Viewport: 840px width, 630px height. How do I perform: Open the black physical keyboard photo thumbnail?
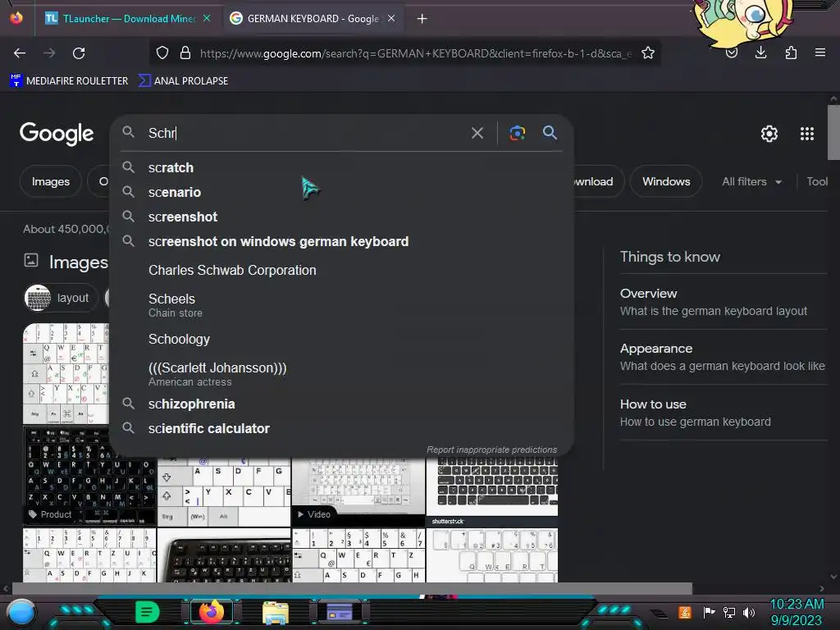(224, 555)
